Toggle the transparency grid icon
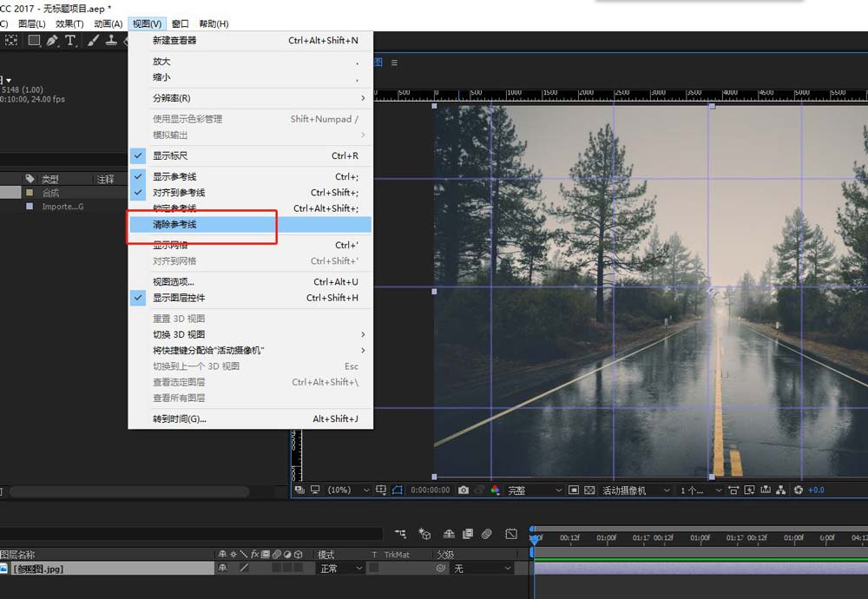 pyautogui.click(x=589, y=490)
